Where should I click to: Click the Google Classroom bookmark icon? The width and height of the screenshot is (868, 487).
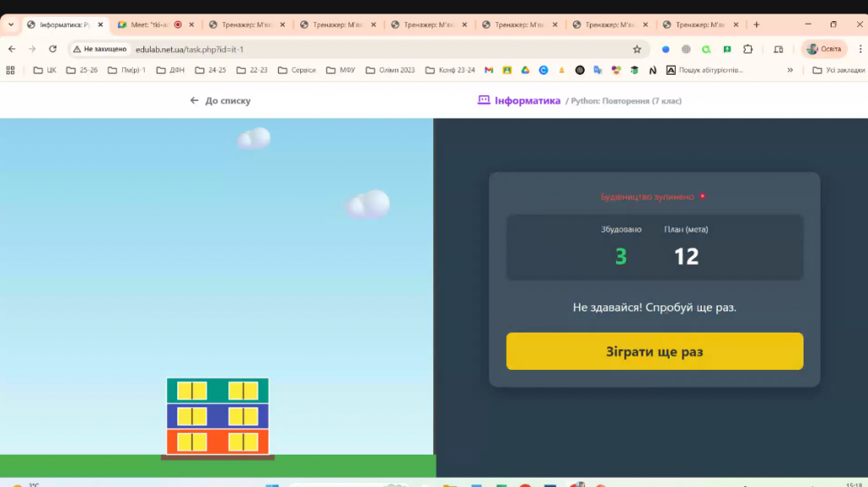click(507, 70)
